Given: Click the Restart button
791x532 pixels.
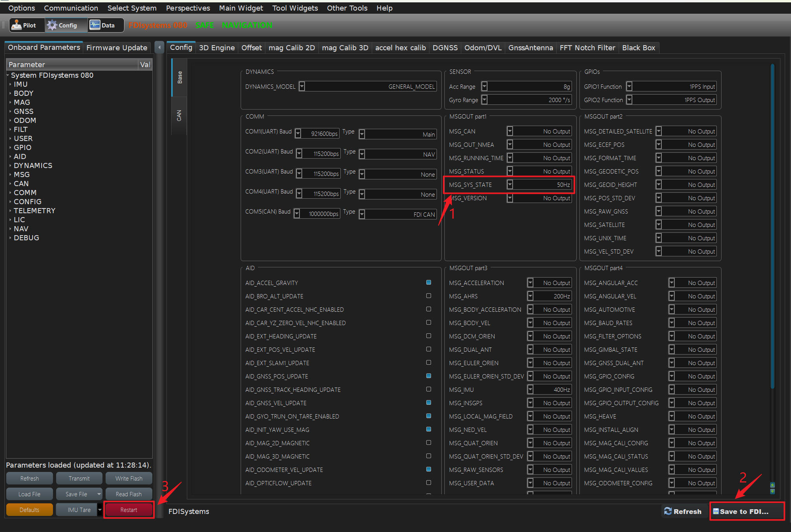Looking at the screenshot, I should (x=129, y=510).
